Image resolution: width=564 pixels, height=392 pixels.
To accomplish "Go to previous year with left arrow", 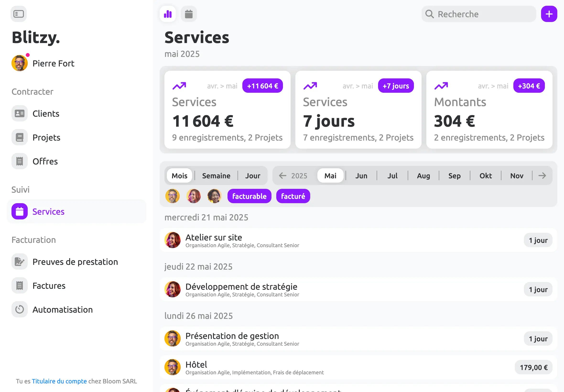I will pos(283,176).
